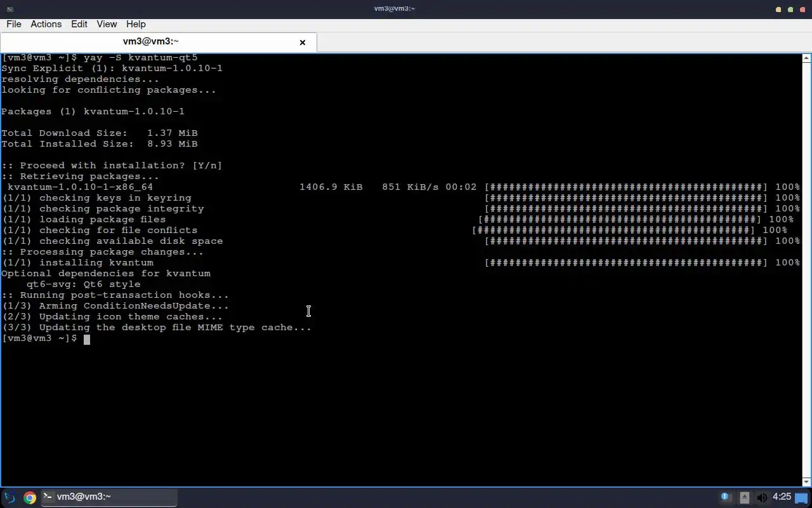The width and height of the screenshot is (812, 508).
Task: Click the red close window button
Action: coord(802,10)
